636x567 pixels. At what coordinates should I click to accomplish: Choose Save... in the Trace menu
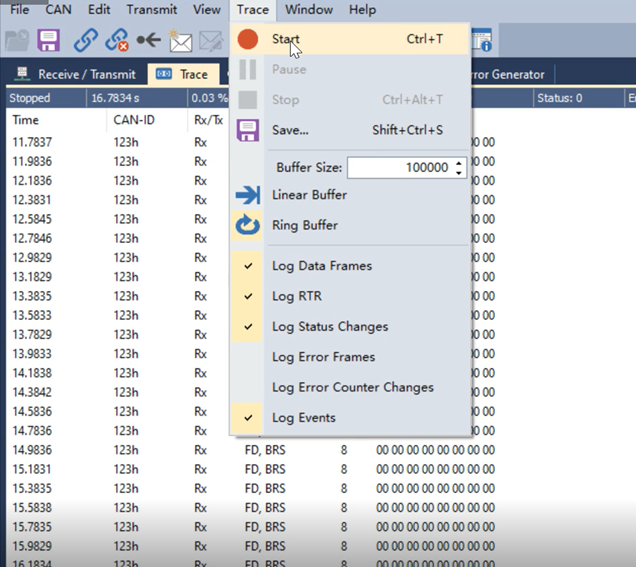click(350, 130)
